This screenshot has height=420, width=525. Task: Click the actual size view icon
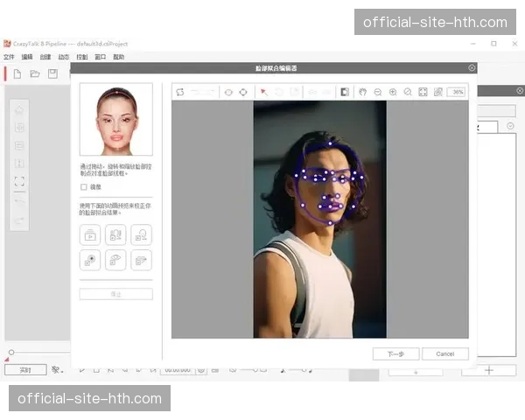tap(438, 92)
